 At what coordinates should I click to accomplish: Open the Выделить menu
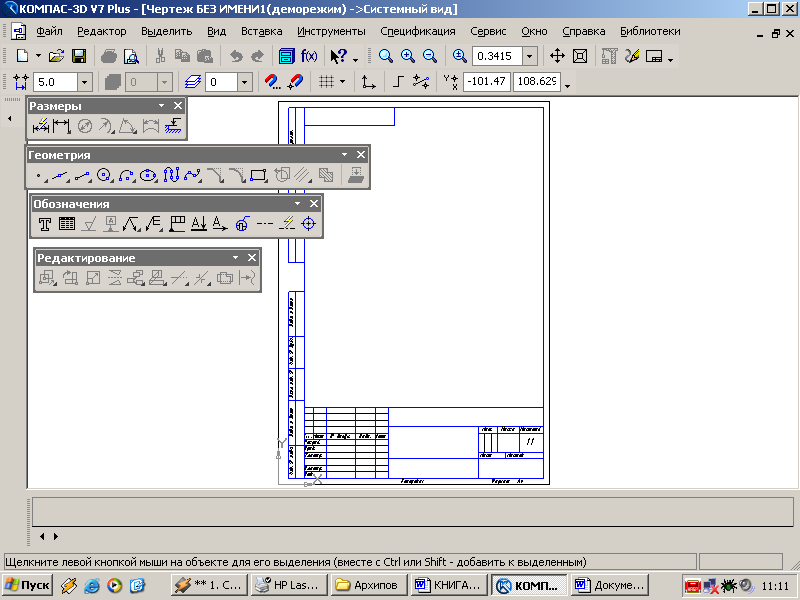point(166,32)
